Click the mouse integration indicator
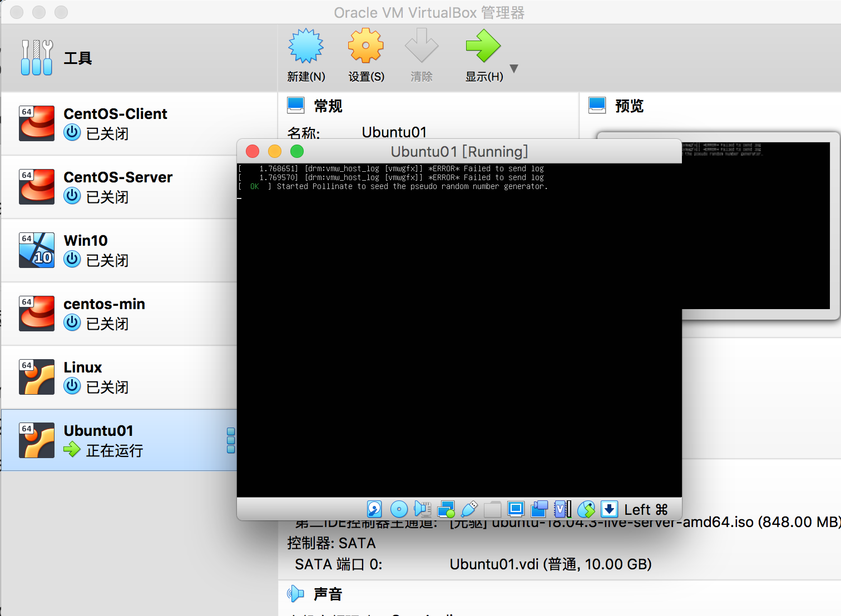This screenshot has height=616, width=841. click(586, 509)
